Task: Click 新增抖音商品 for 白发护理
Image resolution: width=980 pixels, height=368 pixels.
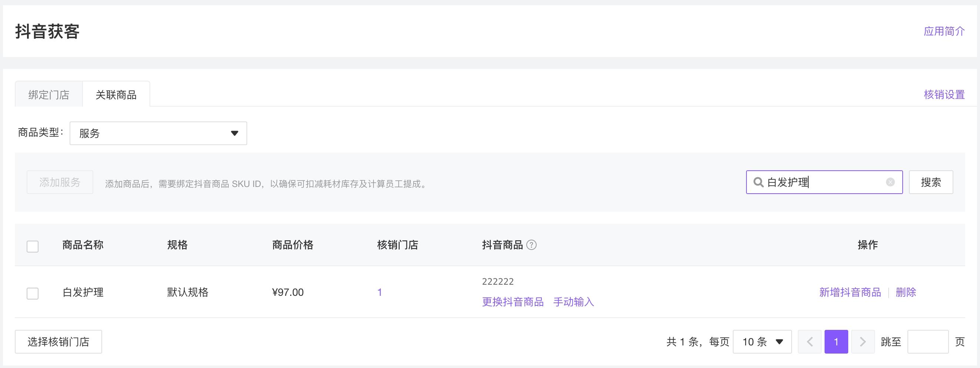Action: click(850, 292)
